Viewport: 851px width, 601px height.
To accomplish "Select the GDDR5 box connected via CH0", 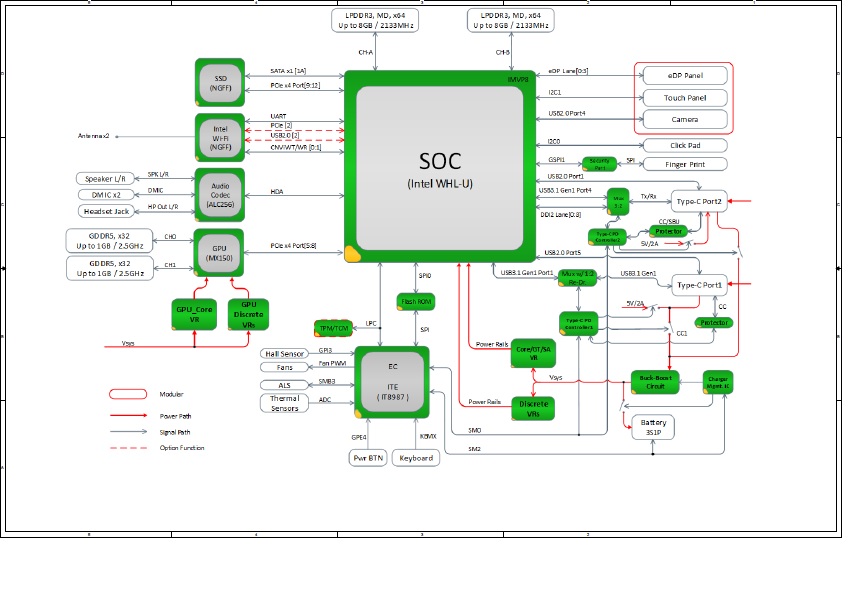I will pos(109,241).
